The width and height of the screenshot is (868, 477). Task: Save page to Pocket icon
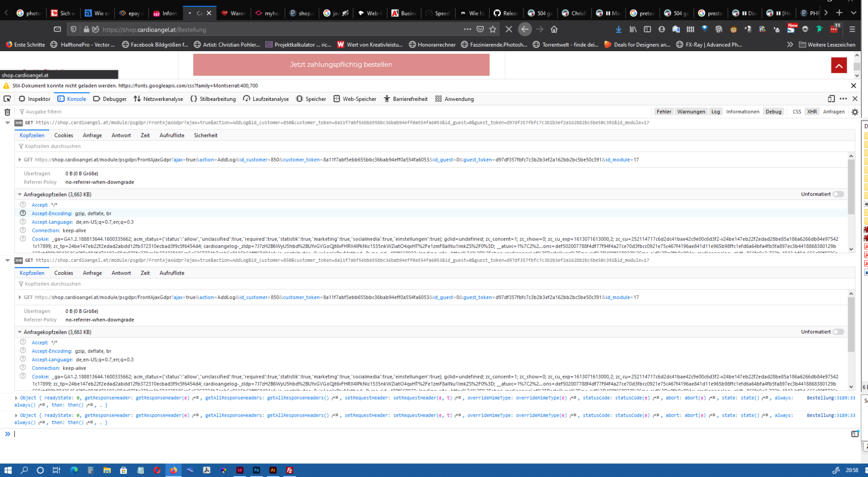point(480,29)
